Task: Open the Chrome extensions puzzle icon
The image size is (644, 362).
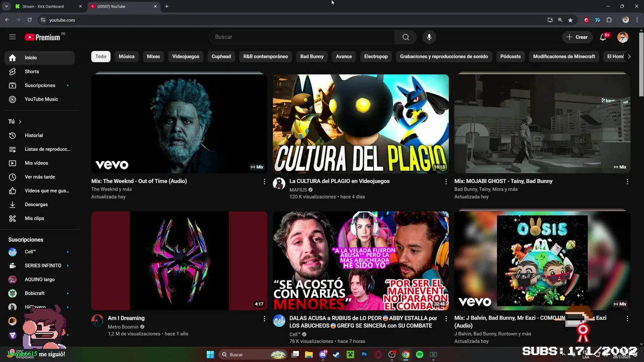Action: pos(609,20)
